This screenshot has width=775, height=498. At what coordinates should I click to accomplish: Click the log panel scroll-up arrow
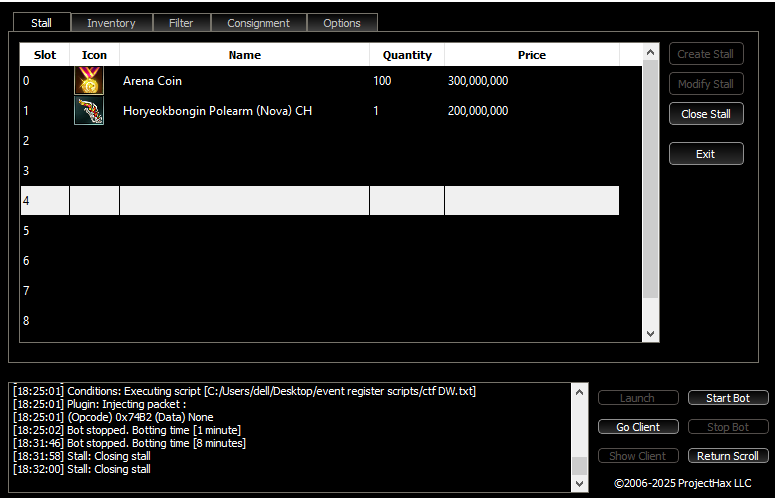[x=579, y=392]
